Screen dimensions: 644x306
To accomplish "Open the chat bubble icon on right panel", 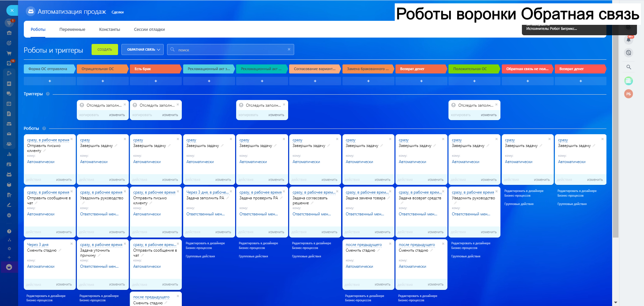I will pos(629,53).
